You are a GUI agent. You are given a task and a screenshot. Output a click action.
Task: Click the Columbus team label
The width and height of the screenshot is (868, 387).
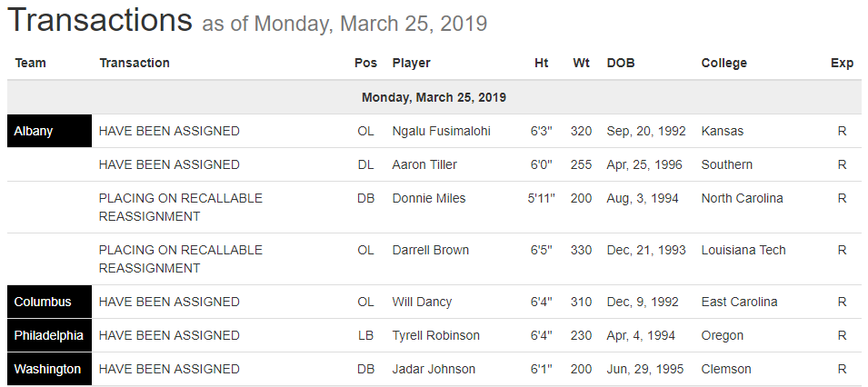point(43,302)
